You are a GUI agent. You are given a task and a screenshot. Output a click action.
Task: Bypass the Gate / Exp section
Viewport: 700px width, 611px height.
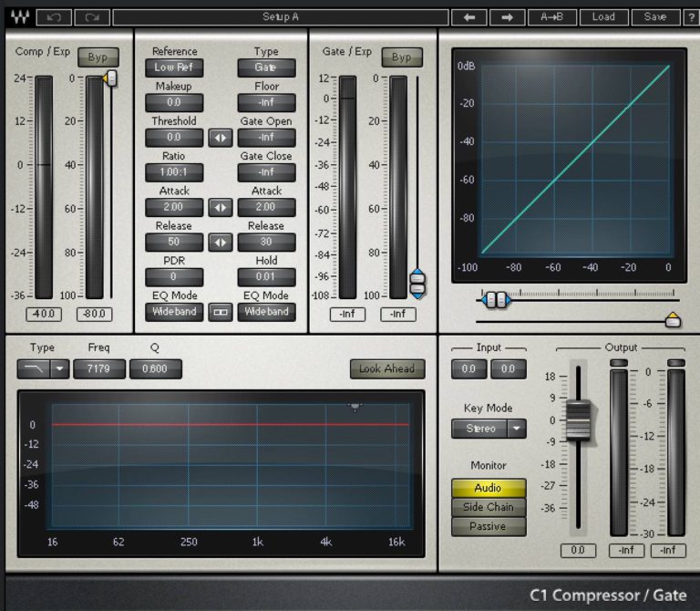point(401,57)
